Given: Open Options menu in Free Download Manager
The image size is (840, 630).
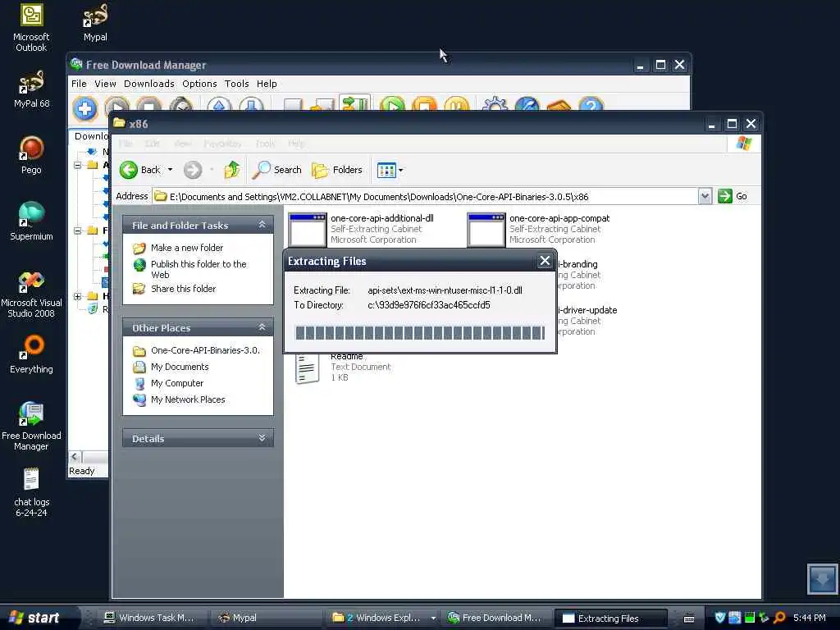Looking at the screenshot, I should [x=199, y=84].
